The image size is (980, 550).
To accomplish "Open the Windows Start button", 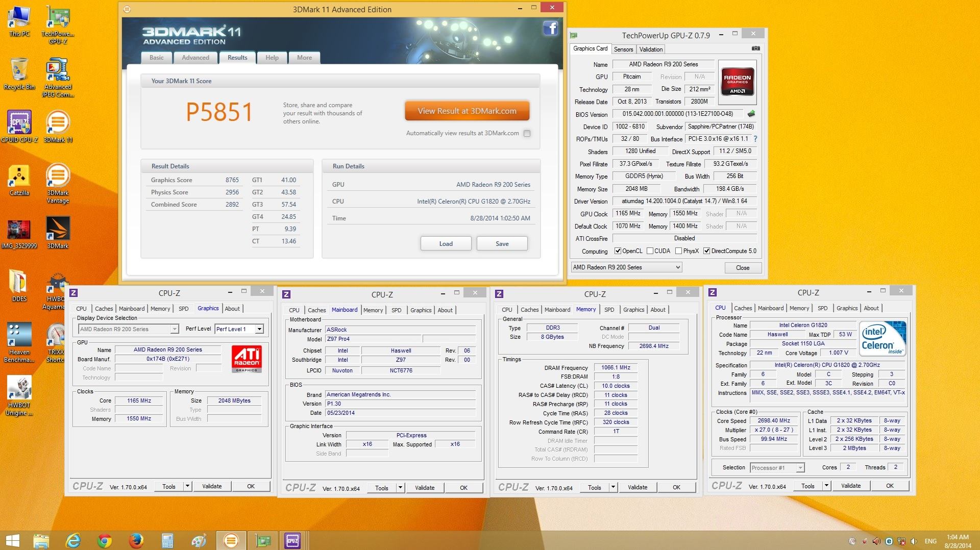I will 13,540.
